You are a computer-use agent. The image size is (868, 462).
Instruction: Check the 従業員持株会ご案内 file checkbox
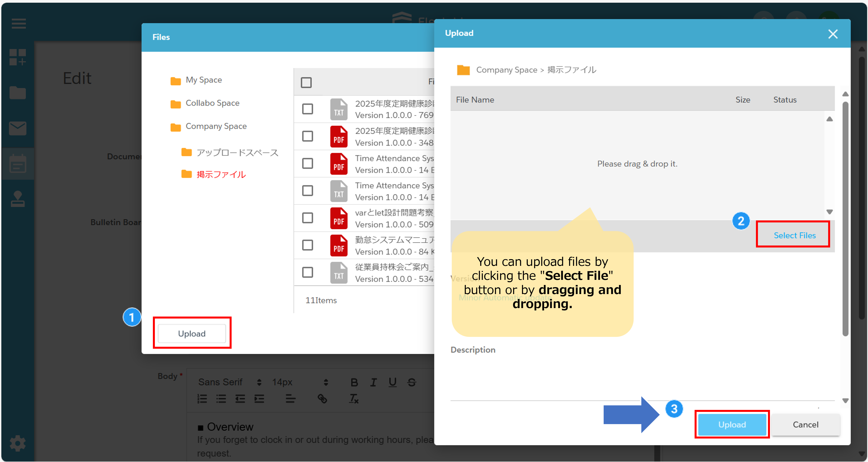(x=308, y=272)
